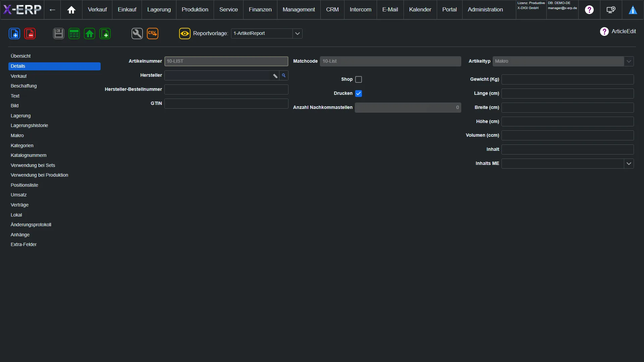Click the monitor remote-support icon
Screen dimensions: 644x362
coord(611,10)
